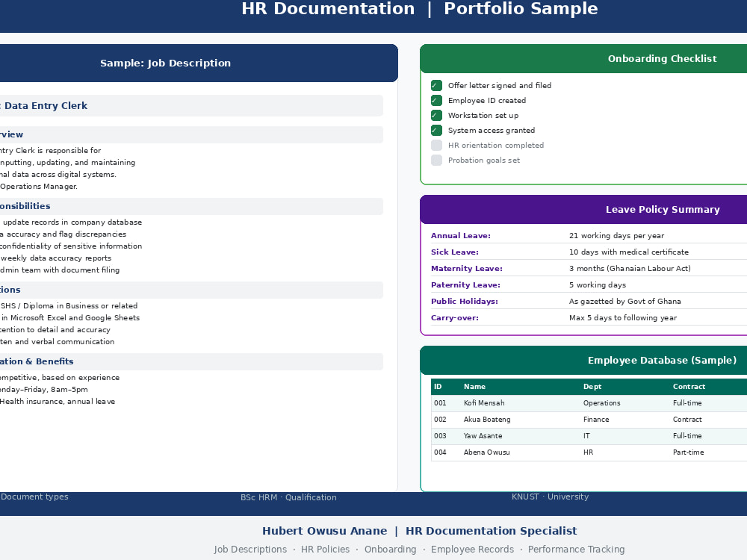This screenshot has width=747, height=560.
Task: Click '10 days with medical certificate' value
Action: [629, 252]
